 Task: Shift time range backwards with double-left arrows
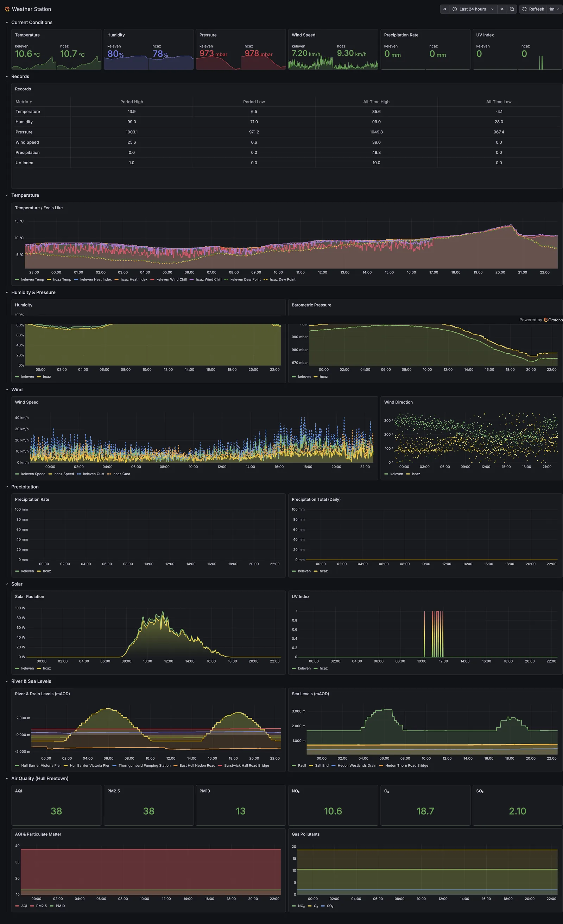(444, 9)
